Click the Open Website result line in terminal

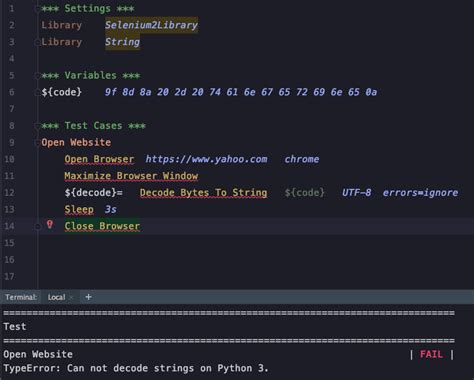click(38, 354)
